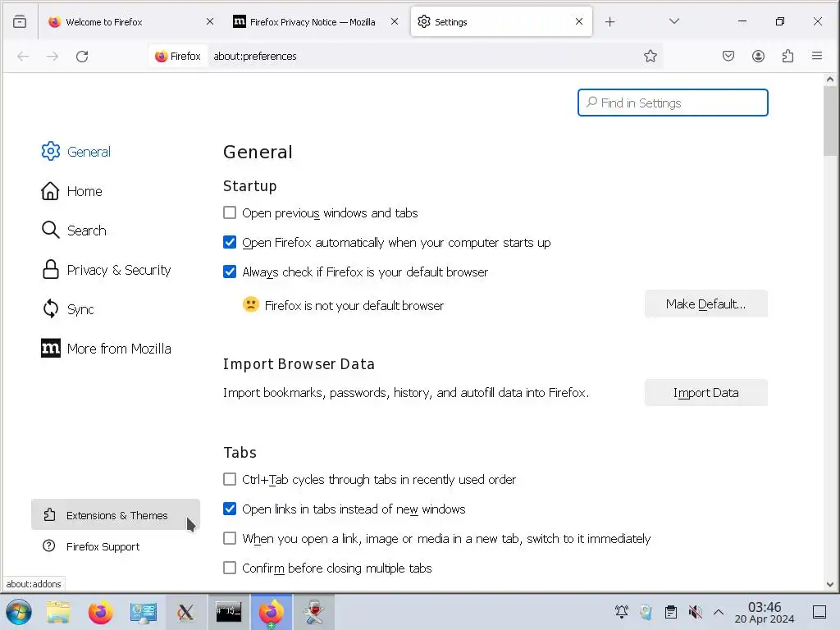840x630 pixels.
Task: Reload the current page
Action: tap(82, 57)
